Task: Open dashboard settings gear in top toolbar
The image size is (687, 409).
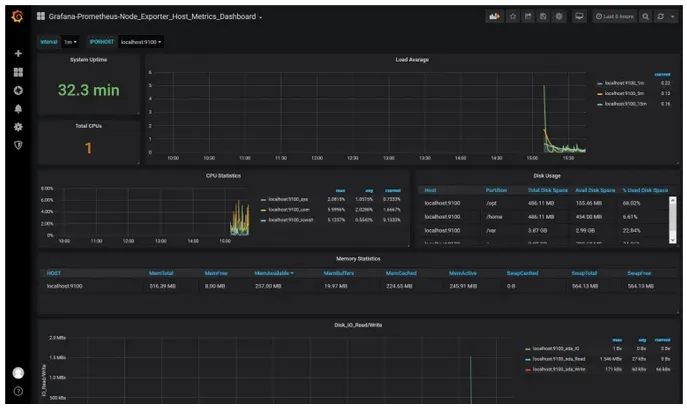Action: 559,16
